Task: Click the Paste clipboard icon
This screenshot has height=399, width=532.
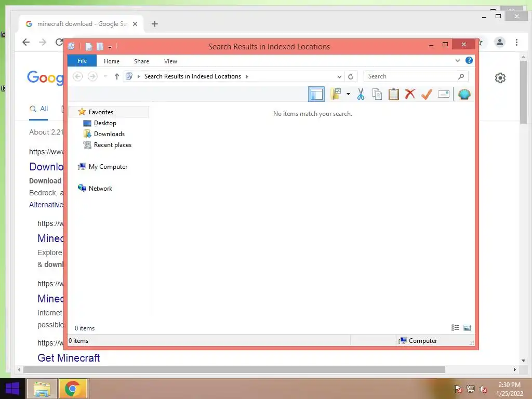Action: point(394,94)
